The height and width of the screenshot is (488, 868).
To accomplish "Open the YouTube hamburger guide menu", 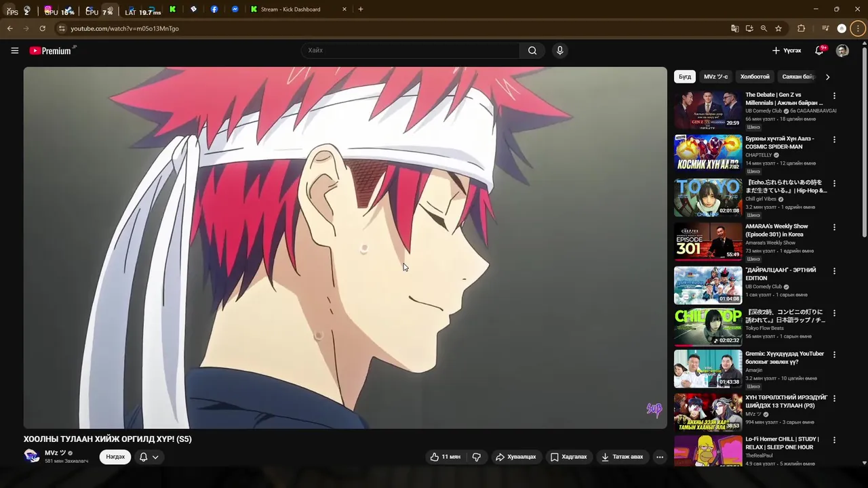I will (14, 50).
